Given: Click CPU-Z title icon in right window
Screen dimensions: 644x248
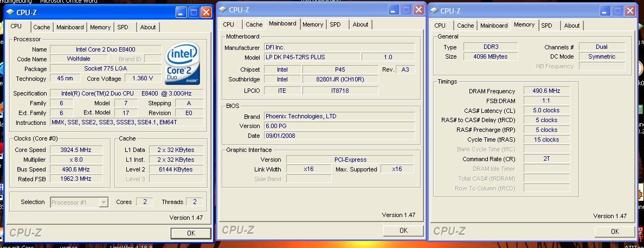Looking at the screenshot, I should [435, 11].
